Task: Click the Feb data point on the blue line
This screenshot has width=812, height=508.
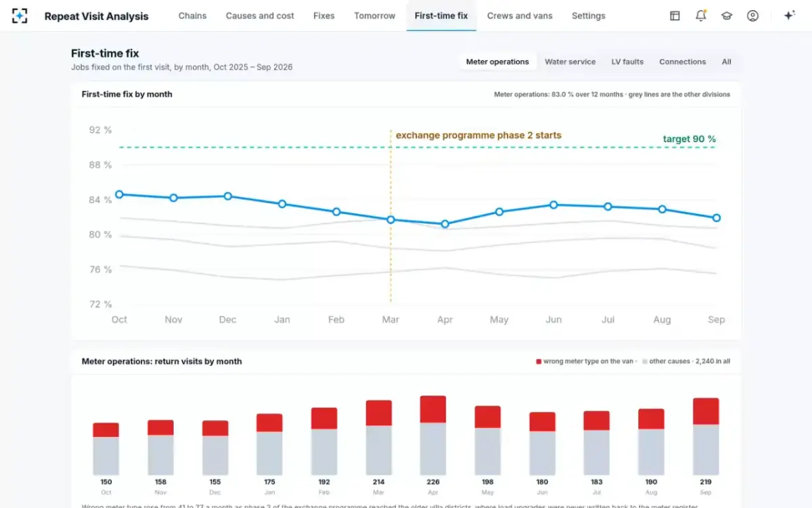Action: pyautogui.click(x=336, y=212)
